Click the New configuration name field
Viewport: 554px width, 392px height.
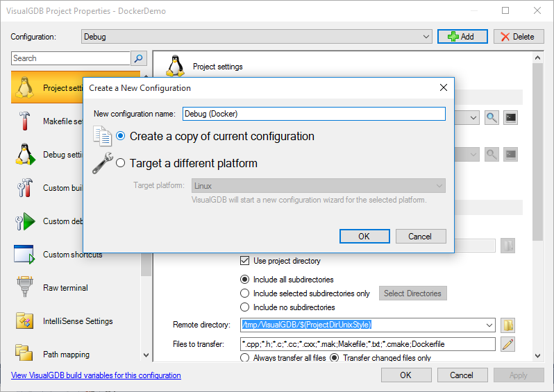coord(314,114)
